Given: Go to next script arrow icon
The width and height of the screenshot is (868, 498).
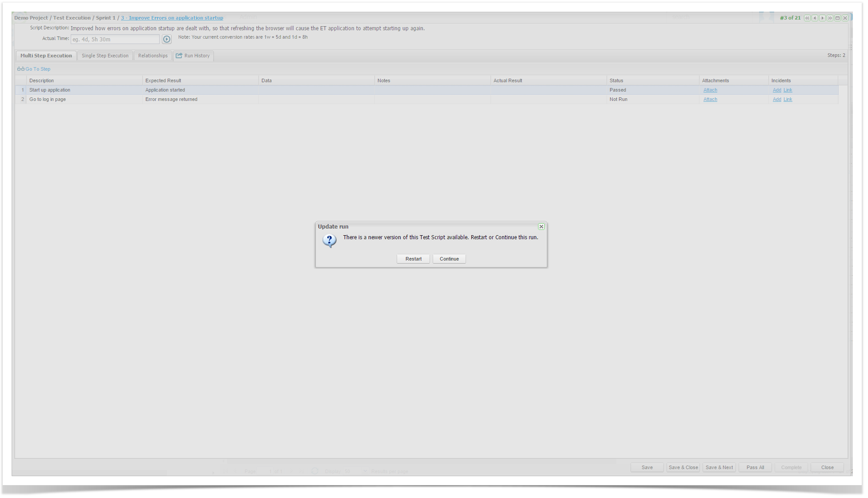Looking at the screenshot, I should [x=822, y=18].
